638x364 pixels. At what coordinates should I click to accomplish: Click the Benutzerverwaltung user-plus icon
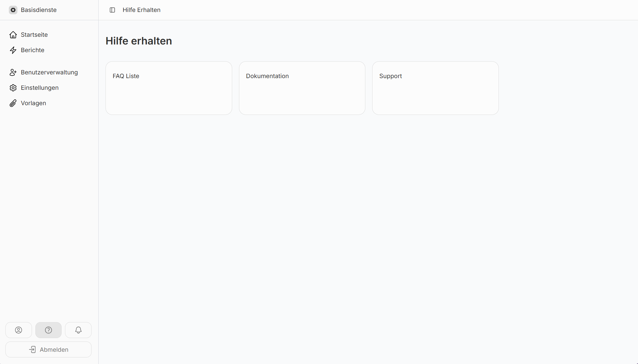click(13, 72)
